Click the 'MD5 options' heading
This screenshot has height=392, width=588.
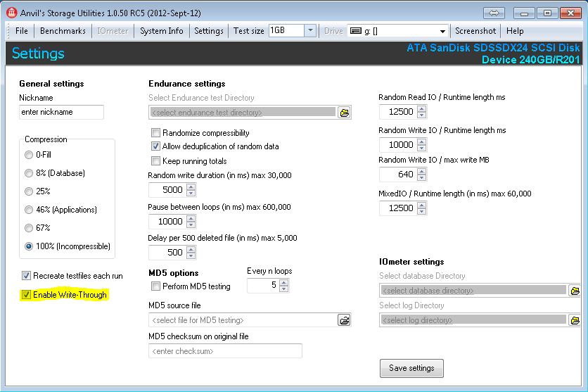coord(173,273)
